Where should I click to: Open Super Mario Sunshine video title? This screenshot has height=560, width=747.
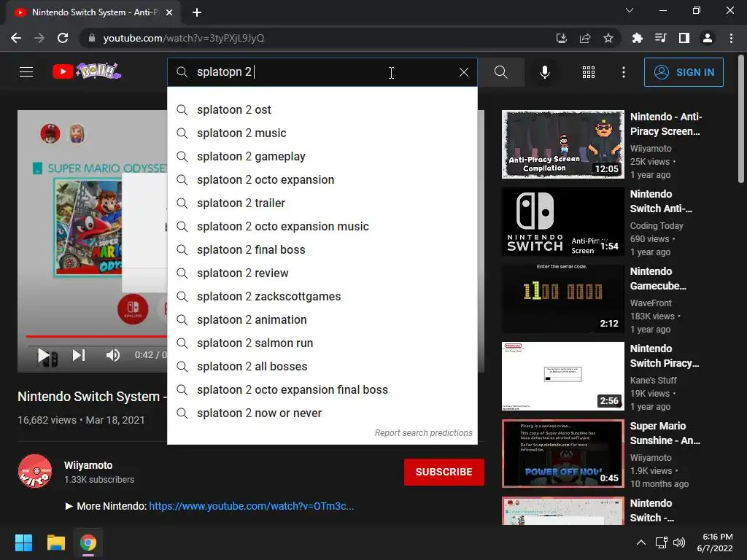coord(665,433)
